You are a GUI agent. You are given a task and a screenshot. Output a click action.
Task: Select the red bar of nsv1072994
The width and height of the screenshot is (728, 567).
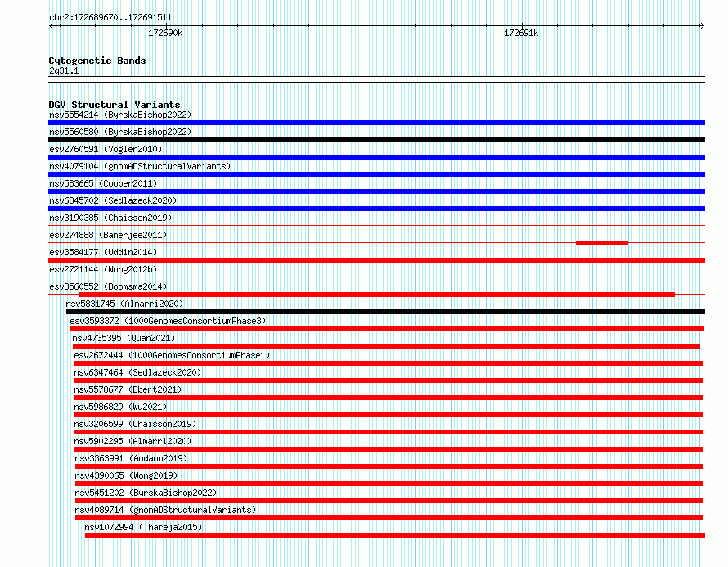coord(395,535)
